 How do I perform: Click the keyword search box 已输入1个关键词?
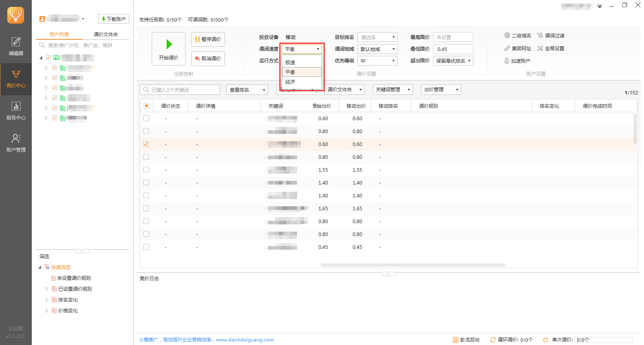coord(180,90)
